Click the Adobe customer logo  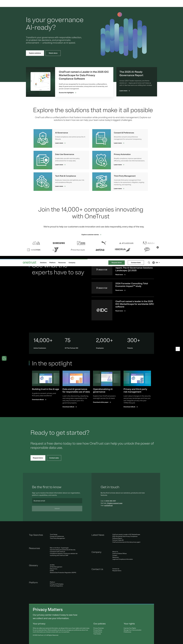[149, 243]
